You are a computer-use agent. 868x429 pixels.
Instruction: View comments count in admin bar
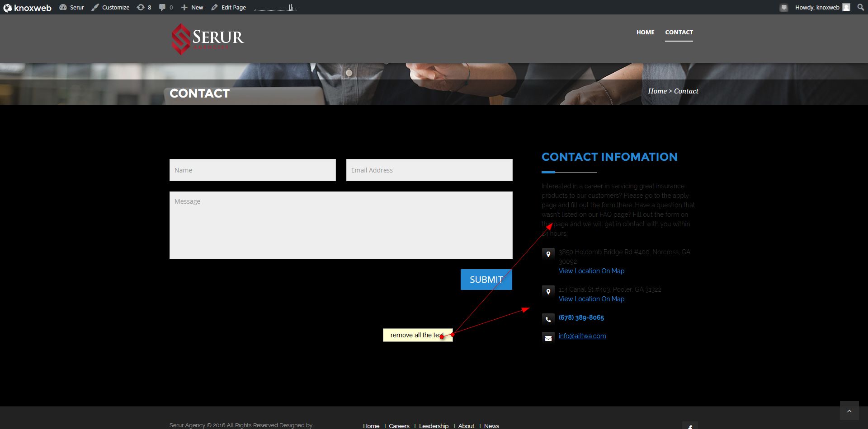pos(166,8)
